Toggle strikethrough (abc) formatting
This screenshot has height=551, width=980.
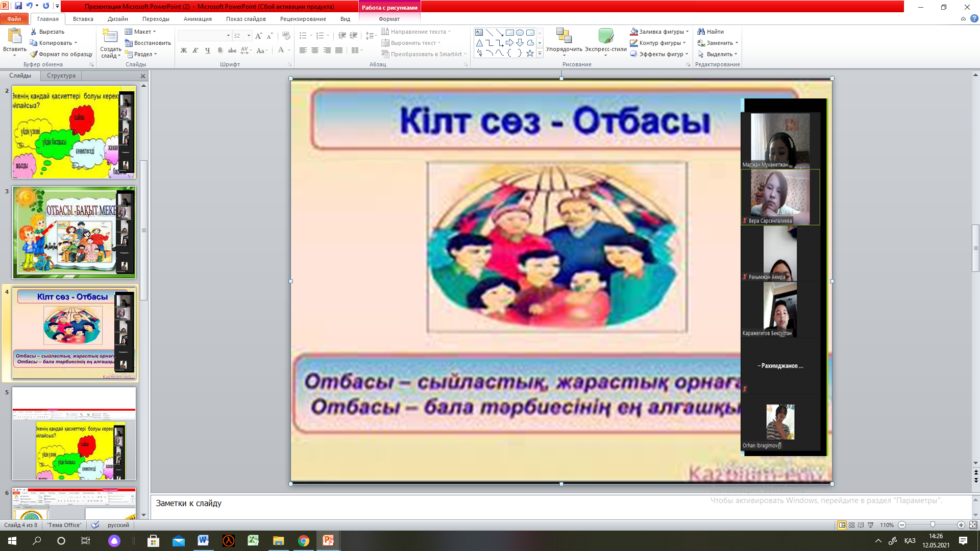[232, 51]
